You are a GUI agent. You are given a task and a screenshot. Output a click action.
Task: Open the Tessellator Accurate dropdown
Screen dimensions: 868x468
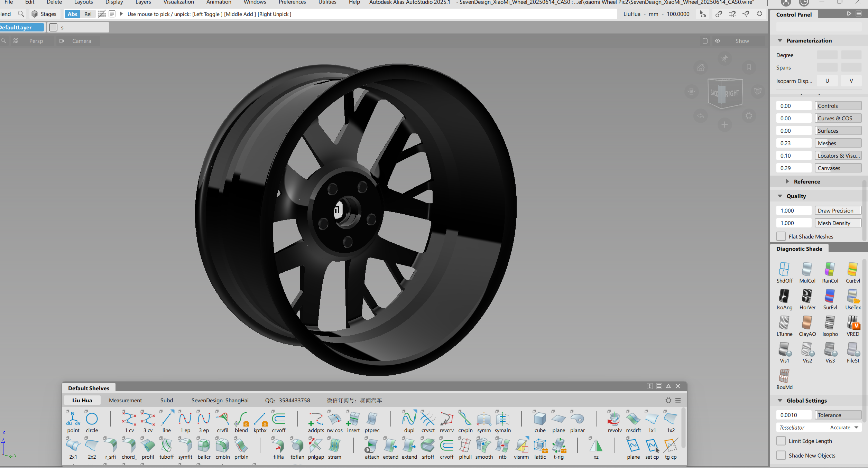click(x=844, y=428)
